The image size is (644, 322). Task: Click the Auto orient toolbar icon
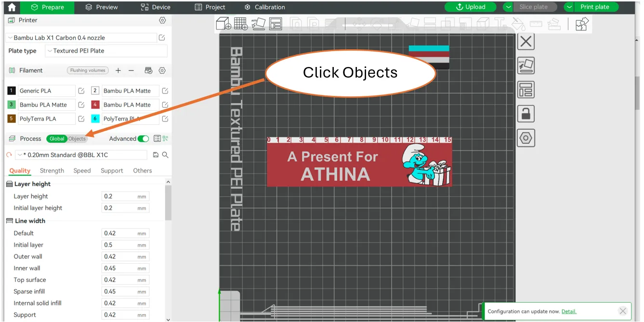click(258, 24)
